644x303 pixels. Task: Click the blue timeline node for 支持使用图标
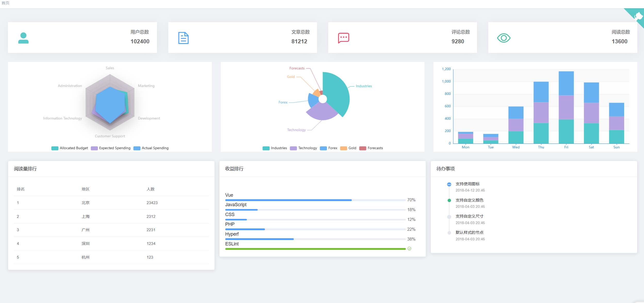[449, 184]
